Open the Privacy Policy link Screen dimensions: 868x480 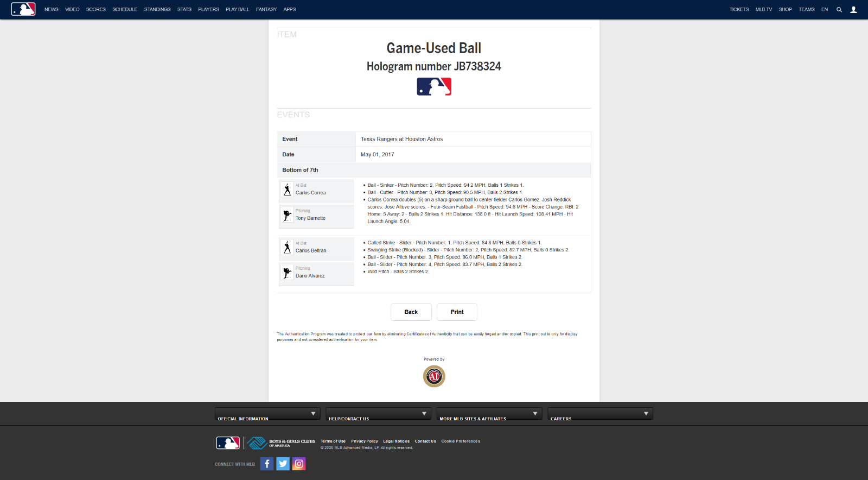[x=365, y=441]
